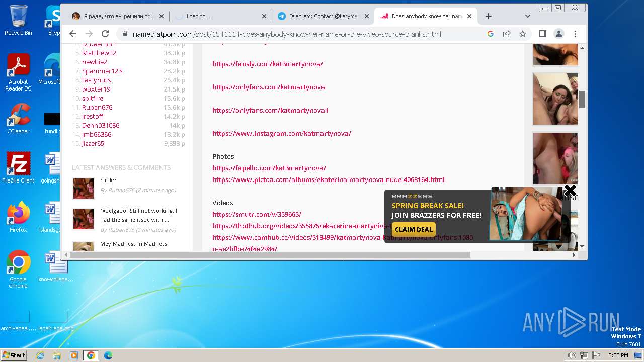Open user irestoff profile link
This screenshot has height=362, width=644.
pyautogui.click(x=93, y=116)
